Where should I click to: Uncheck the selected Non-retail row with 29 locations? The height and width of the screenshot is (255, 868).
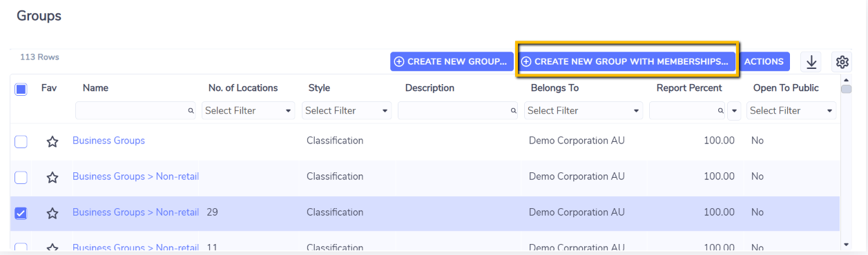point(21,213)
